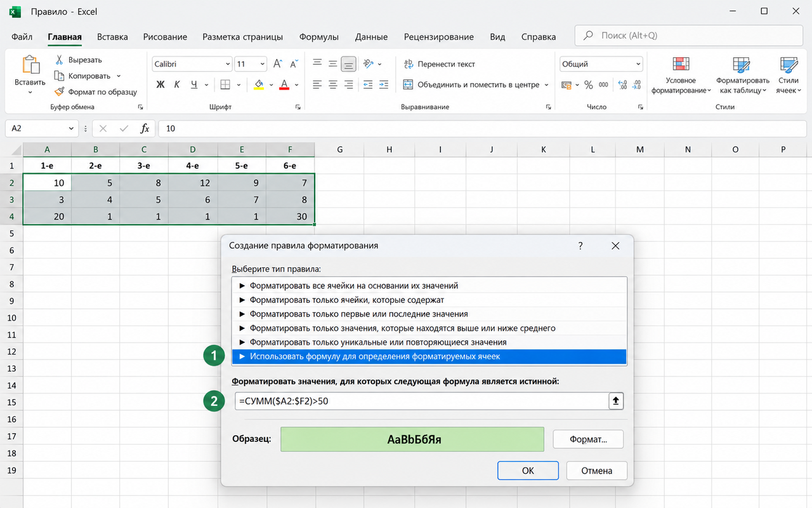Click the fx insert function button
Screen dimensions: 812x508
[145, 128]
